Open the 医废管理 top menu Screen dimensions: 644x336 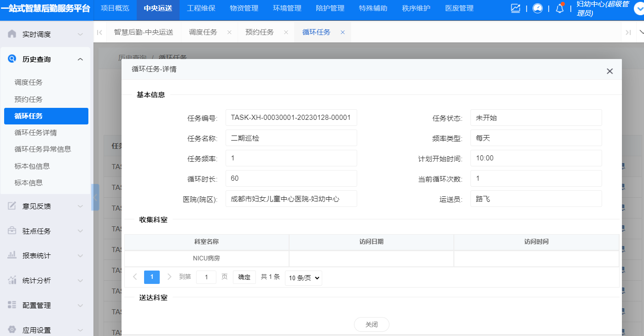tap(459, 8)
